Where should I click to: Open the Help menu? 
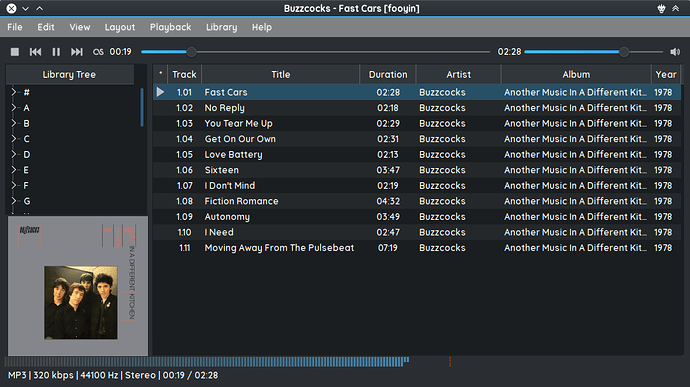pos(261,27)
